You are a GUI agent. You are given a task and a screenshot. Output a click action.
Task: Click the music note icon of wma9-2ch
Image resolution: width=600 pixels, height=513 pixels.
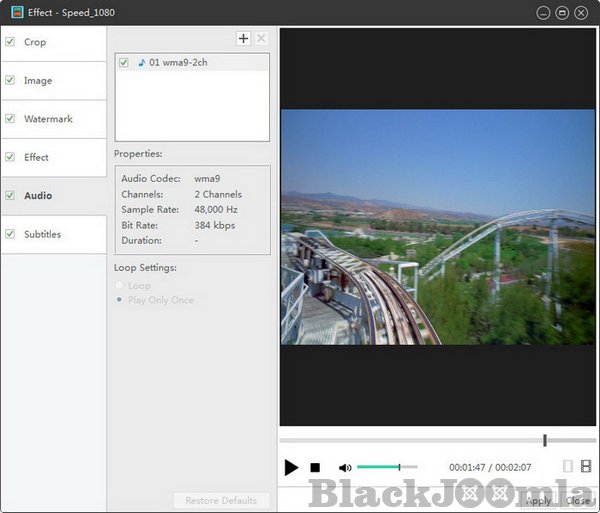(x=141, y=63)
